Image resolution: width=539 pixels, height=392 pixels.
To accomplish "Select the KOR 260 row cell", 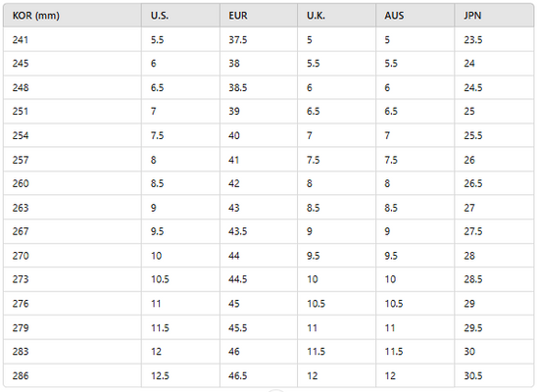I will pyautogui.click(x=73, y=183).
